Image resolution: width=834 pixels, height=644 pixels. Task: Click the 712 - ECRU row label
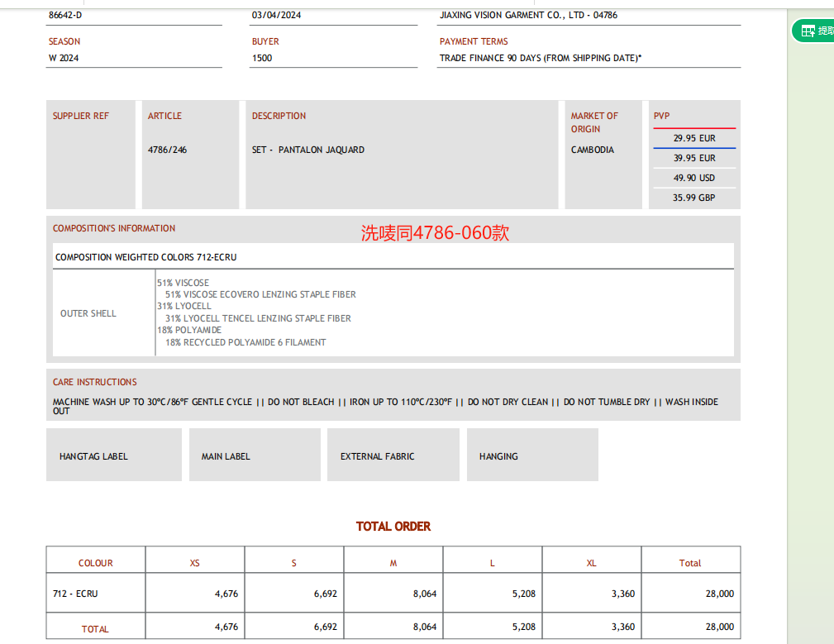point(75,594)
